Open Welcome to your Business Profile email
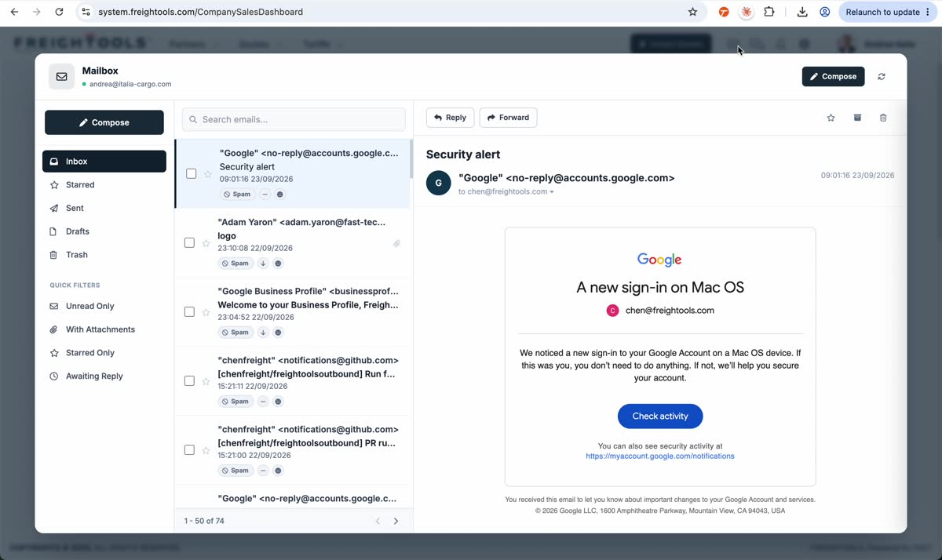 coord(292,312)
